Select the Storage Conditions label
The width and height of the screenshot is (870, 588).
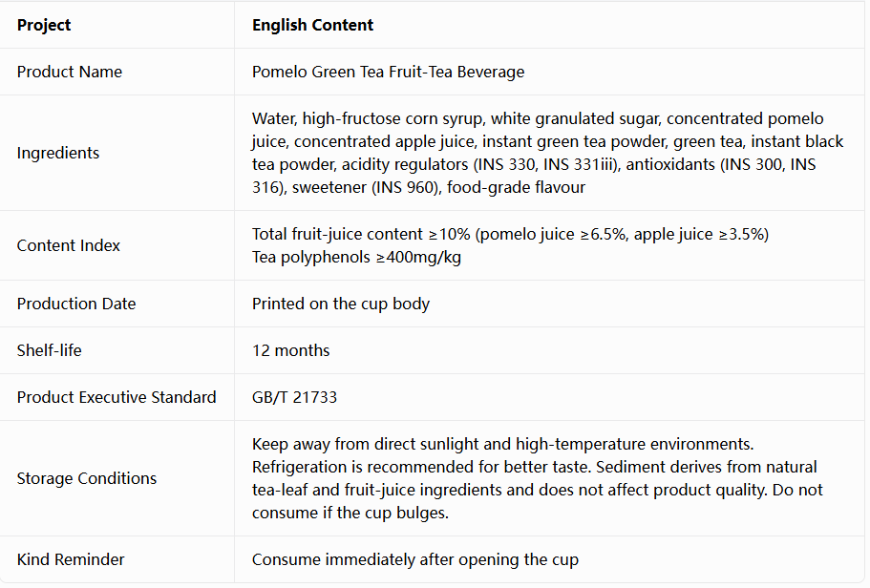click(87, 478)
